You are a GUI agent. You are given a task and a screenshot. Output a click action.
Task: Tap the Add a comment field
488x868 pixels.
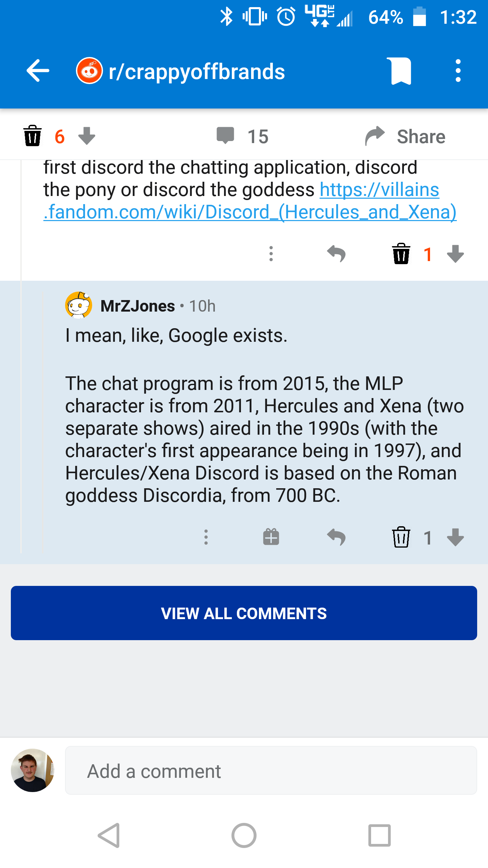coord(237,770)
